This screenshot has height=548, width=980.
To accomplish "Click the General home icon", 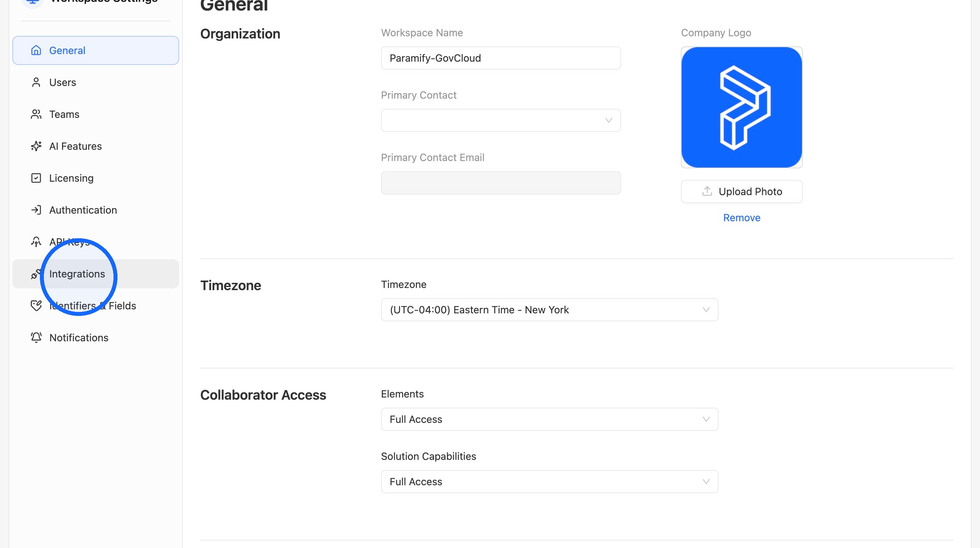I will (x=36, y=50).
